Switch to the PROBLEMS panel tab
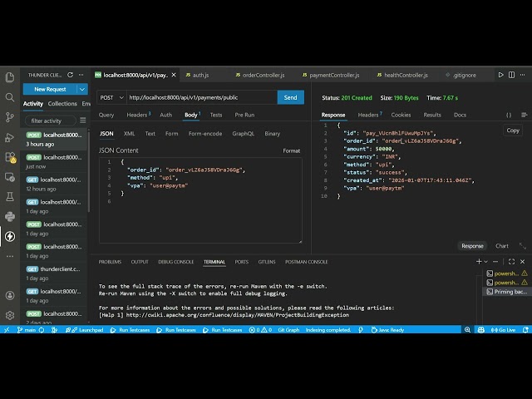The height and width of the screenshot is (399, 532). point(110,262)
